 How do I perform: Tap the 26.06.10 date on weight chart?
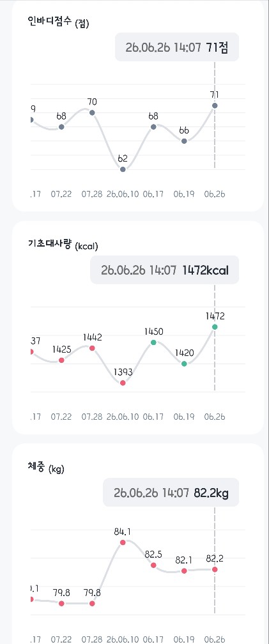(x=123, y=640)
